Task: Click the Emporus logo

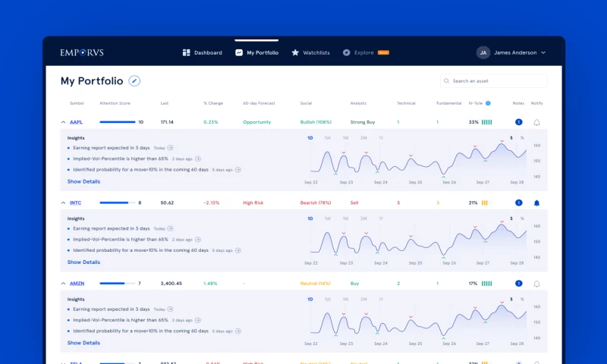Action: [82, 53]
